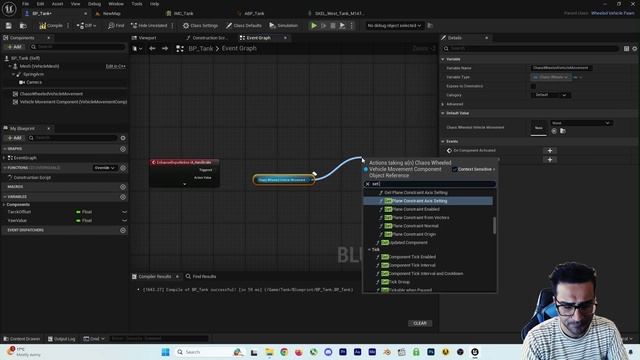Image resolution: width=640 pixels, height=360 pixels.
Task: Save the blueprint with the toolbar save icon
Action: pyautogui.click(x=9, y=26)
